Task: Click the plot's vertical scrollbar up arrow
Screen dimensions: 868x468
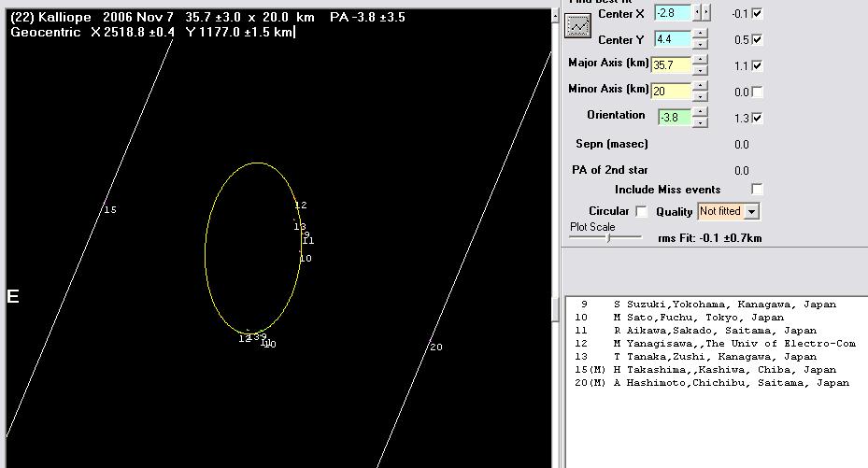Action: tap(555, 16)
